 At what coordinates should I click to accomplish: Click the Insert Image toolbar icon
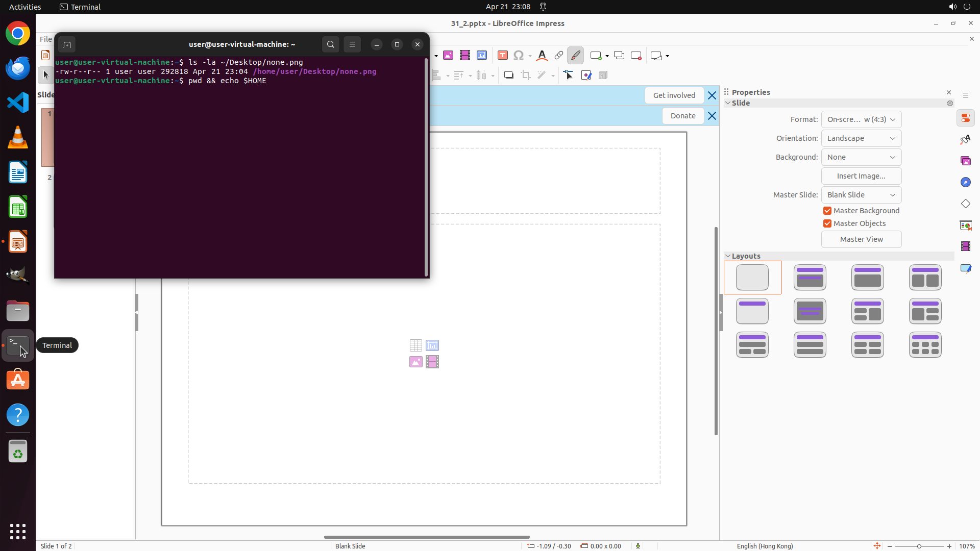pyautogui.click(x=448, y=56)
